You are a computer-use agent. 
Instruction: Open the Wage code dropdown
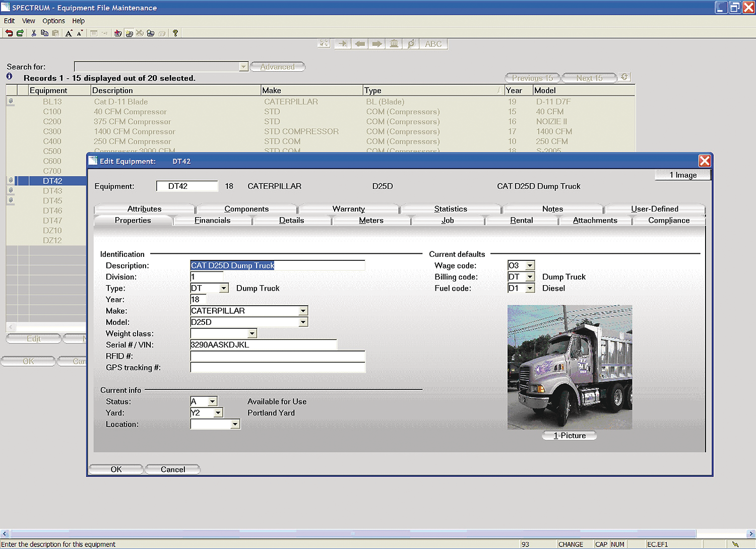click(530, 265)
